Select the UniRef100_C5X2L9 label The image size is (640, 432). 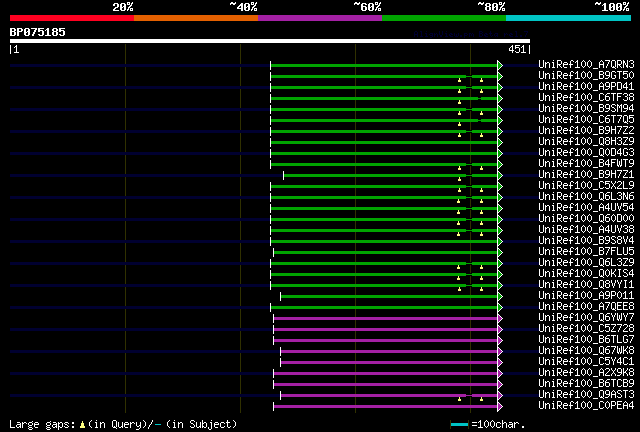[586, 185]
